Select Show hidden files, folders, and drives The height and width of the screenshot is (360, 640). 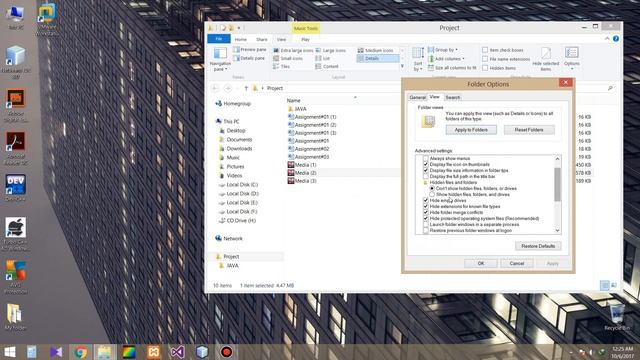click(x=432, y=195)
